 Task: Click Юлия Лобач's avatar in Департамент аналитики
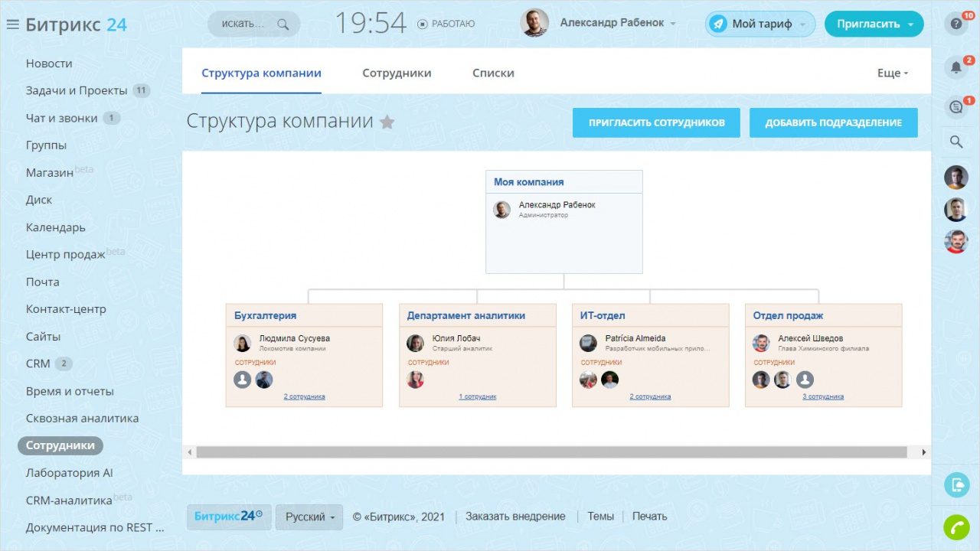coord(416,343)
